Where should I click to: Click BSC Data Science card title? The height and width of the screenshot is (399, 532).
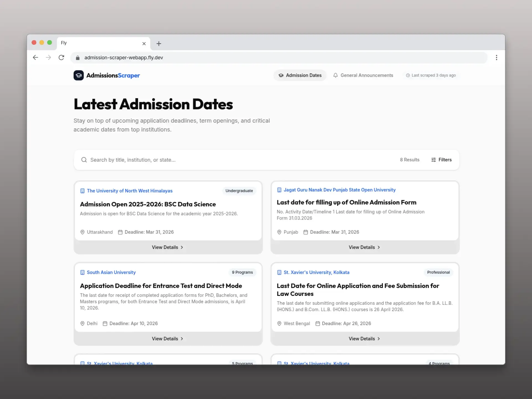coord(148,204)
